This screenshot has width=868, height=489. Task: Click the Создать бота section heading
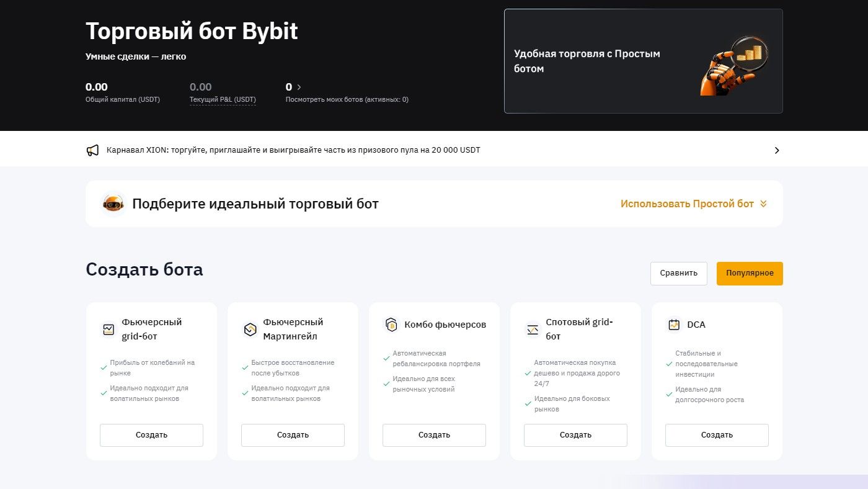click(x=144, y=269)
